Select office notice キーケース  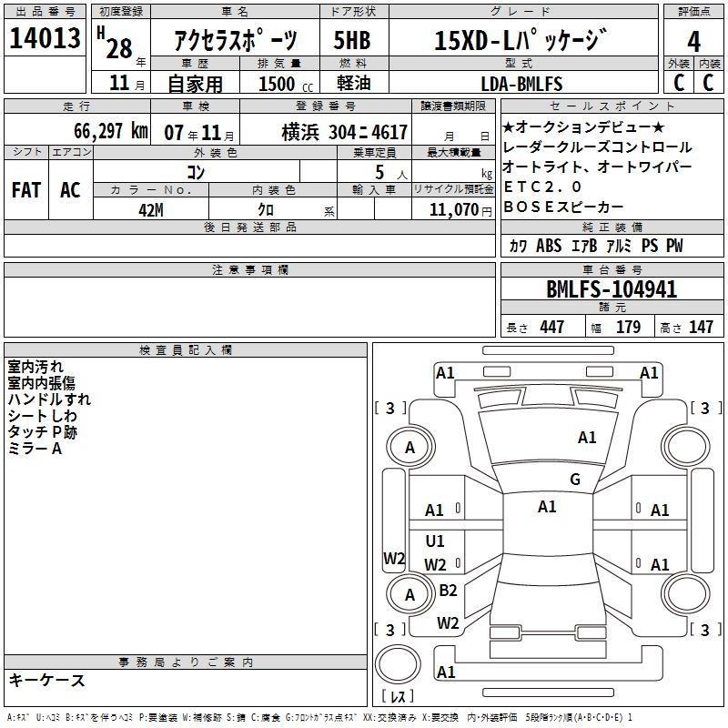coord(47,681)
